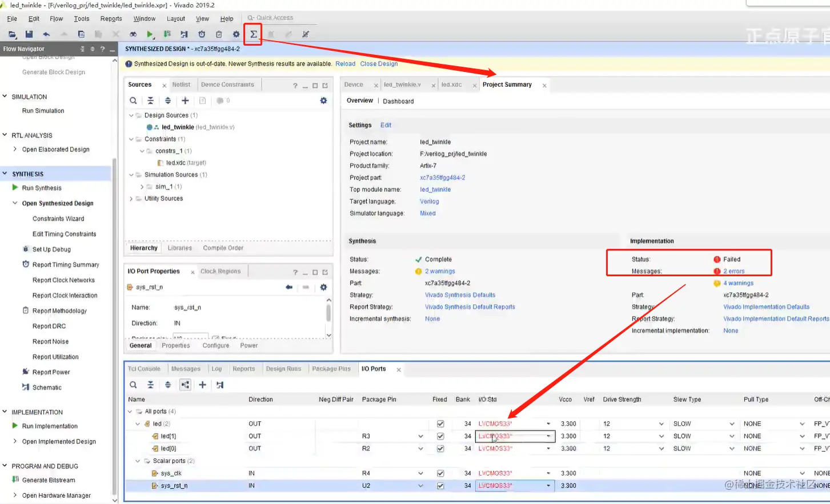Open Package Pin dropdown for led[1]
This screenshot has width=830, height=504.
421,436
